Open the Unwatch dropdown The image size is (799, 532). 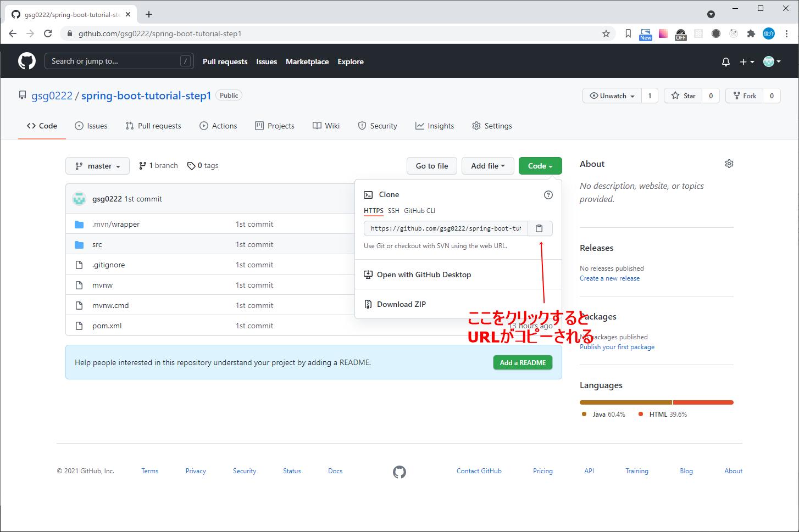click(611, 95)
